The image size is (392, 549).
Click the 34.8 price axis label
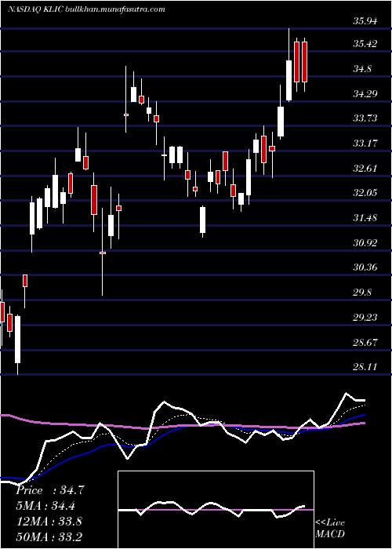(362, 69)
